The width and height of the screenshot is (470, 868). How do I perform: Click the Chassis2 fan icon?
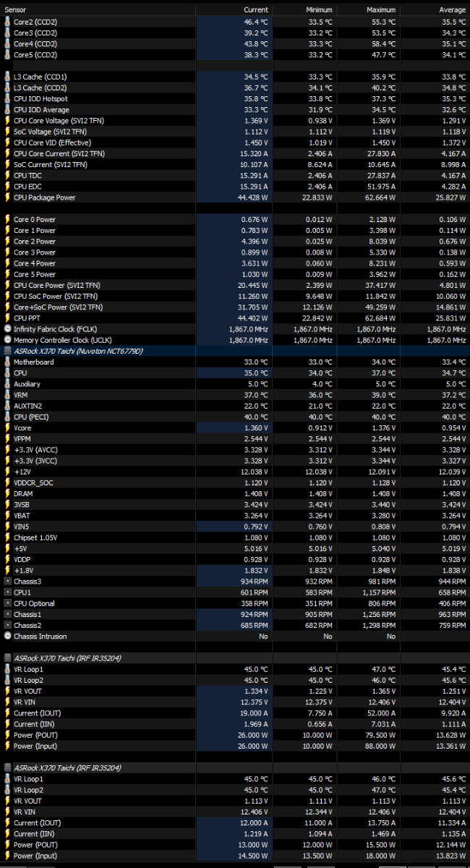[8, 625]
